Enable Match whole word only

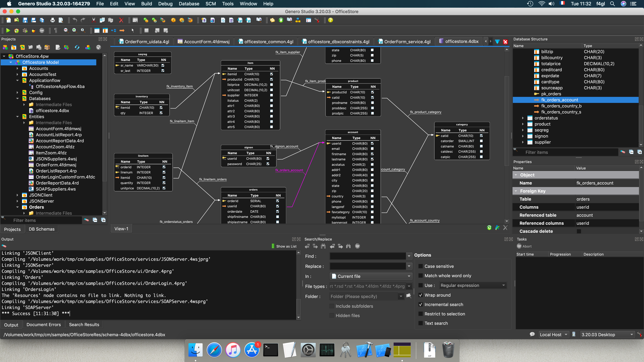click(x=421, y=276)
